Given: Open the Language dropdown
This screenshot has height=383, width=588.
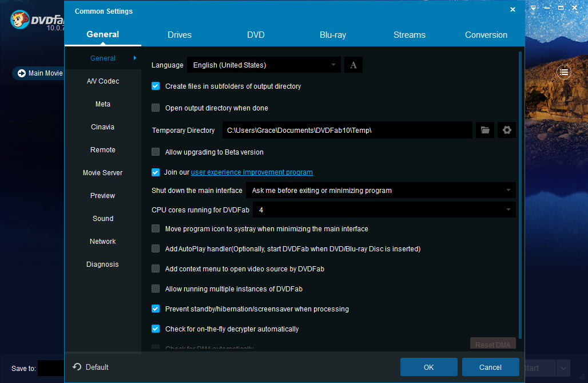Looking at the screenshot, I should pos(264,65).
